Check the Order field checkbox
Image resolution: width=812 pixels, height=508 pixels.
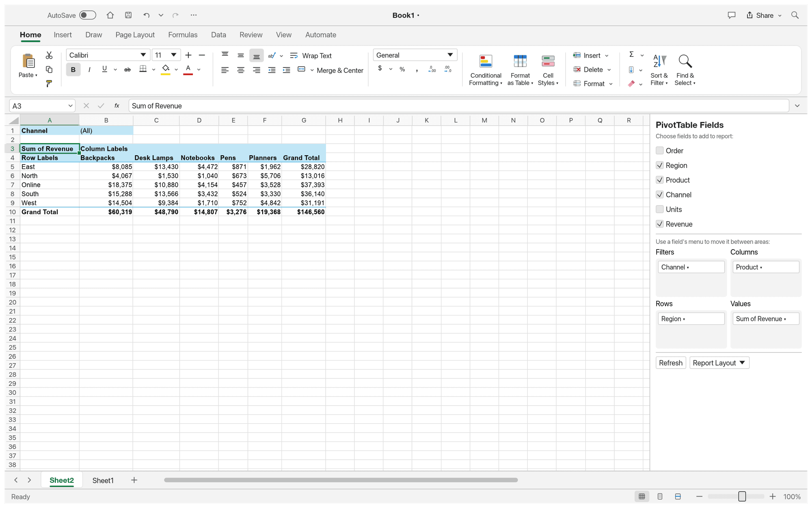pos(660,150)
